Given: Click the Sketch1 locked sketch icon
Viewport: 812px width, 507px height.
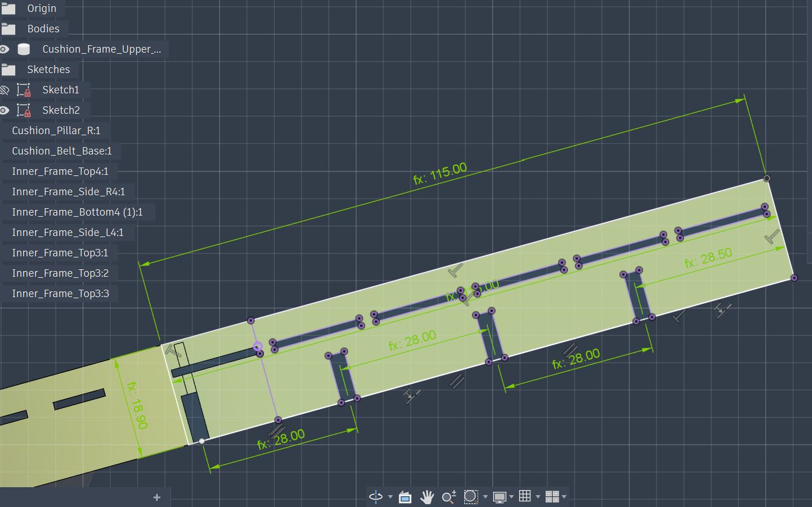Looking at the screenshot, I should click(x=24, y=90).
